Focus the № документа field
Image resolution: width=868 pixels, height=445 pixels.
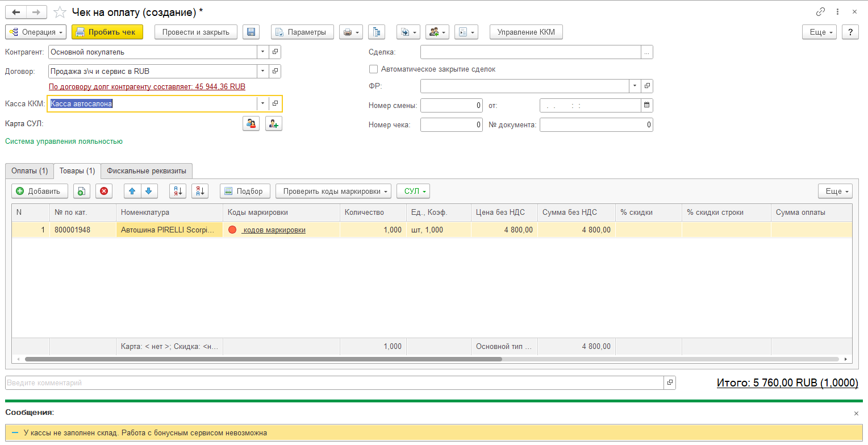[596, 125]
